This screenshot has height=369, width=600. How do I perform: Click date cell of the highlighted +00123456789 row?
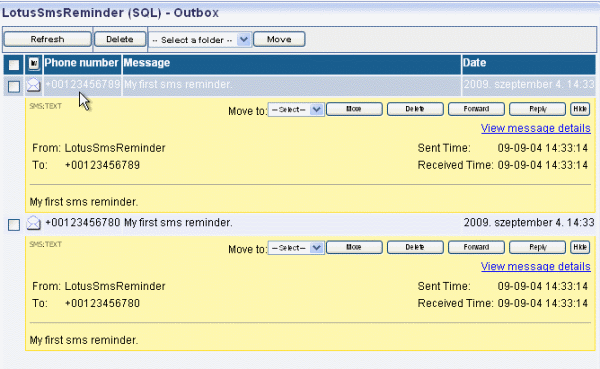tap(529, 84)
